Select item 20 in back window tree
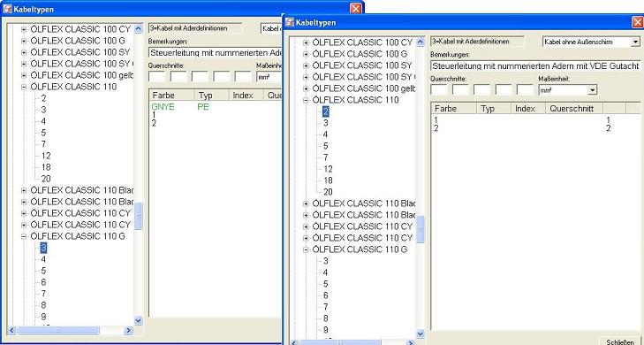 pyautogui.click(x=46, y=179)
